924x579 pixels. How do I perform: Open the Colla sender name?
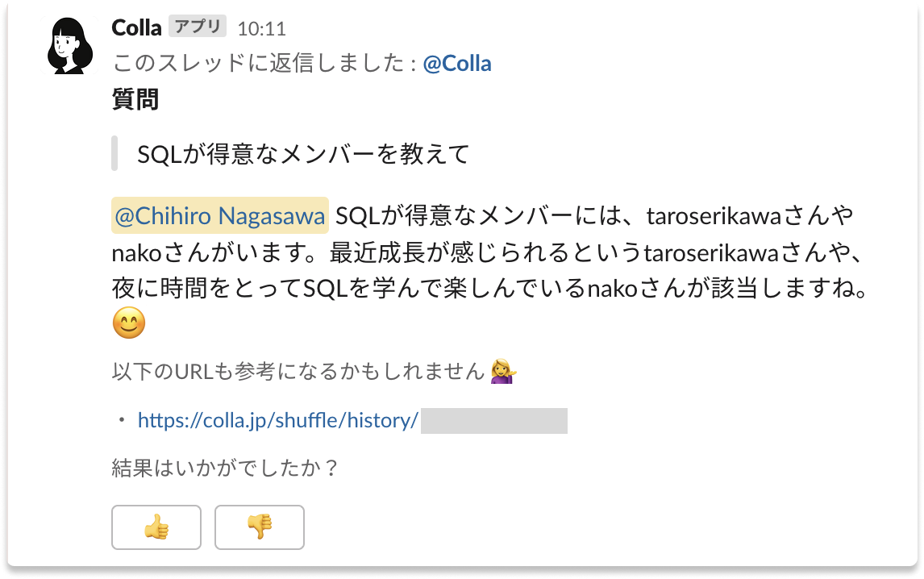[136, 27]
